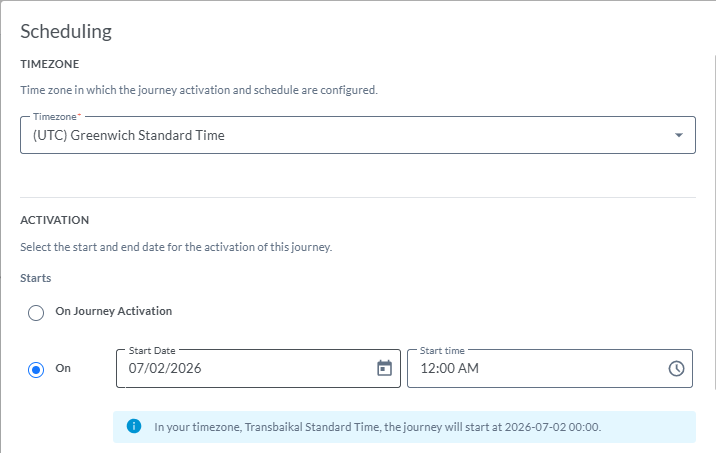Open the Start Date calendar picker icon

(x=384, y=368)
